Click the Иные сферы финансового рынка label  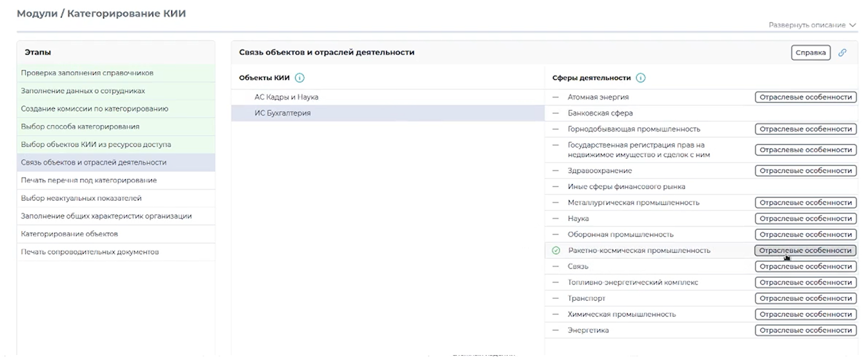[627, 187]
